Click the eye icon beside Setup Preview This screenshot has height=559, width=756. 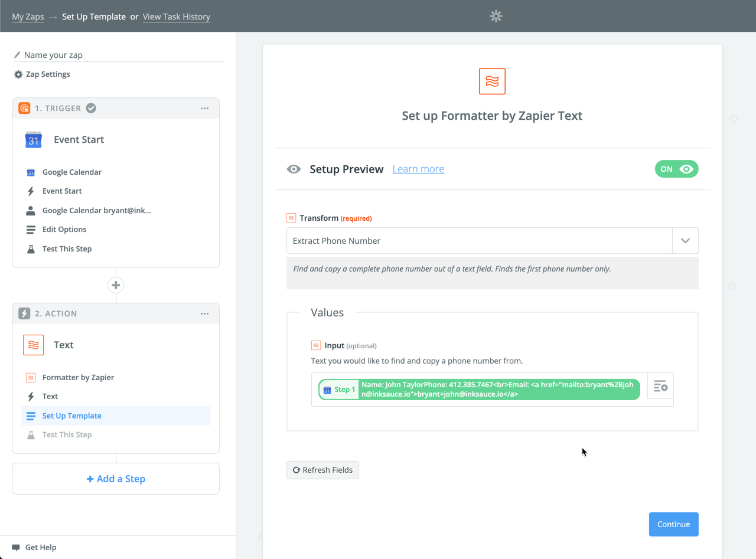click(294, 169)
